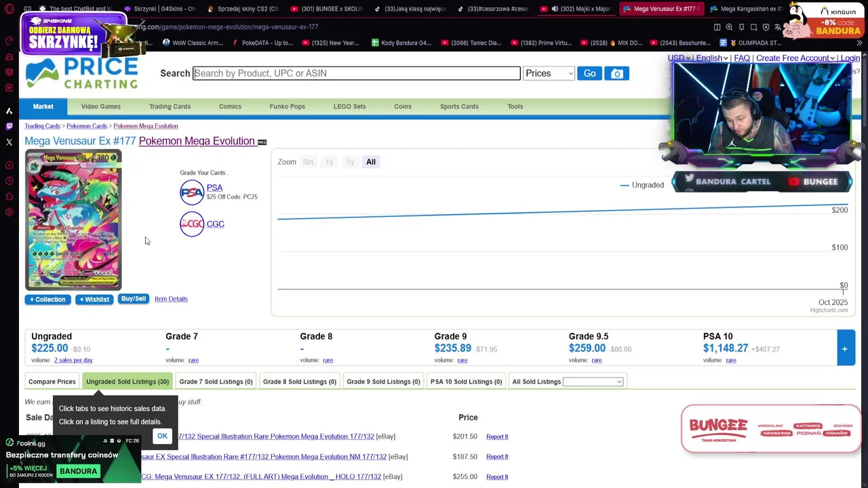The width and height of the screenshot is (868, 488).
Task: Select Grade 8 Sold Listings (0) tab
Action: click(300, 382)
